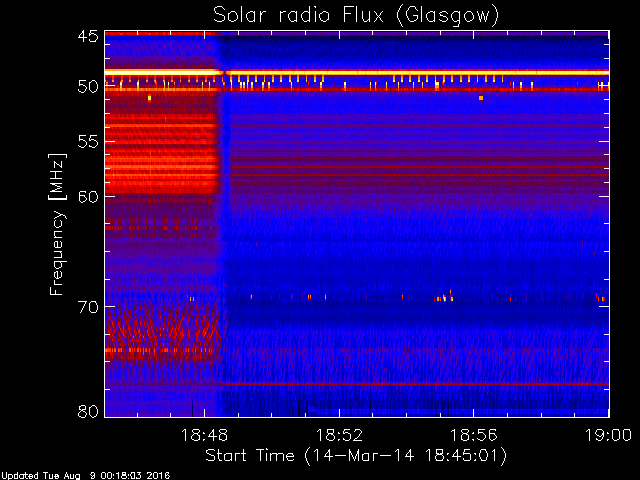Click the 80 frequency tick label

[88, 411]
